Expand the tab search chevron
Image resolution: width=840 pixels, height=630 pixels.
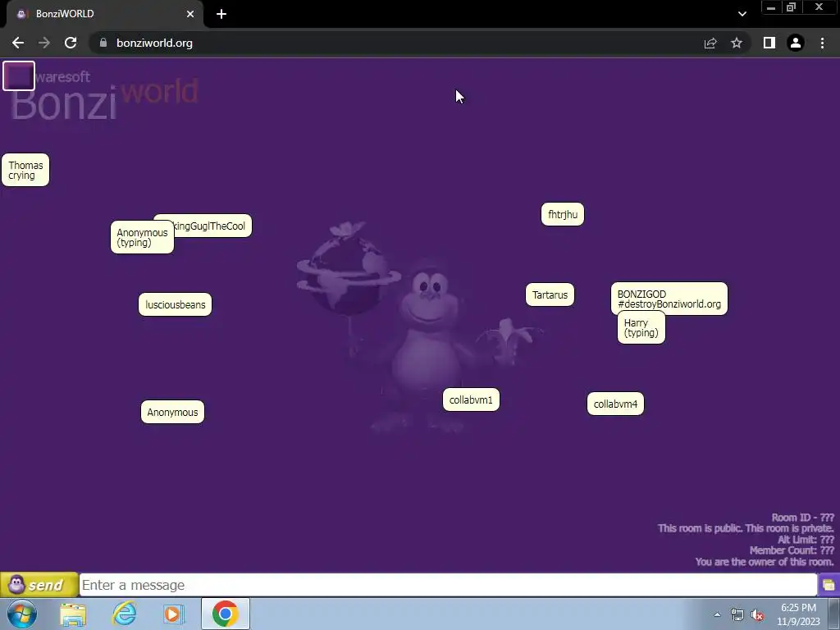(742, 14)
